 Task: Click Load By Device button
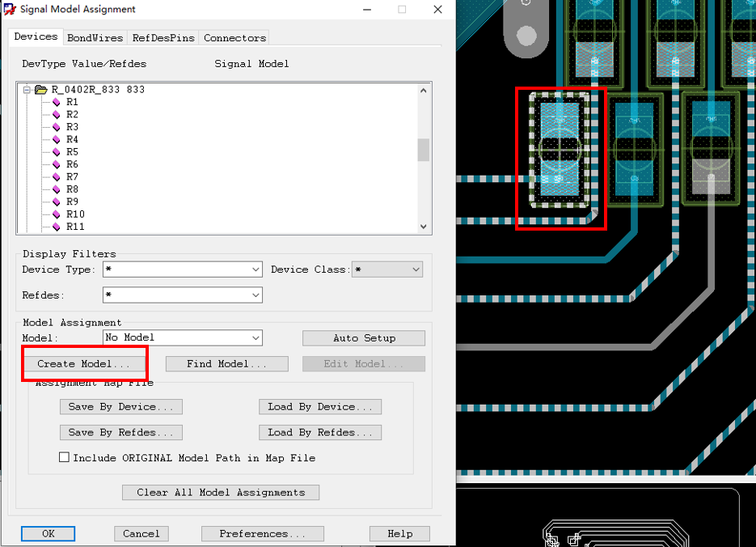click(x=320, y=407)
